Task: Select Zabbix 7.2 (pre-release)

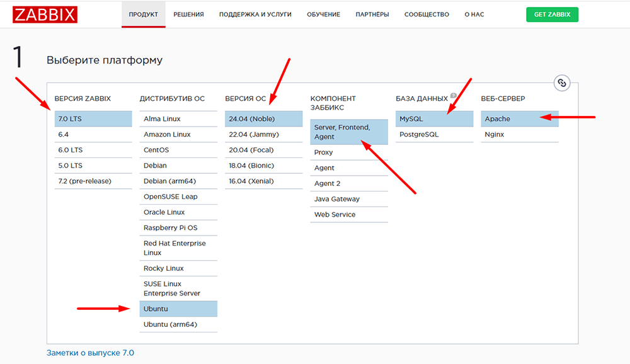Action: tap(93, 181)
